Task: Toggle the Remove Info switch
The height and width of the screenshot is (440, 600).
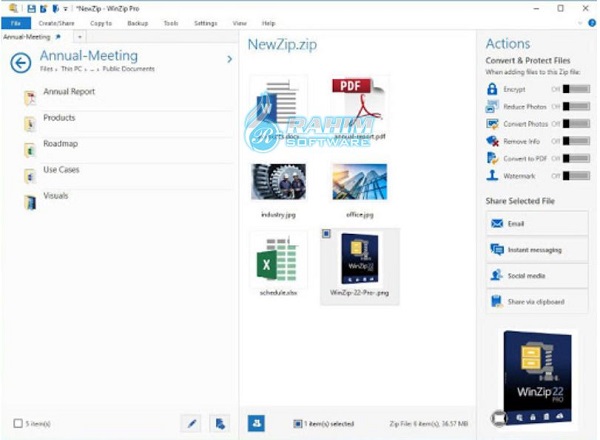Action: (x=576, y=141)
